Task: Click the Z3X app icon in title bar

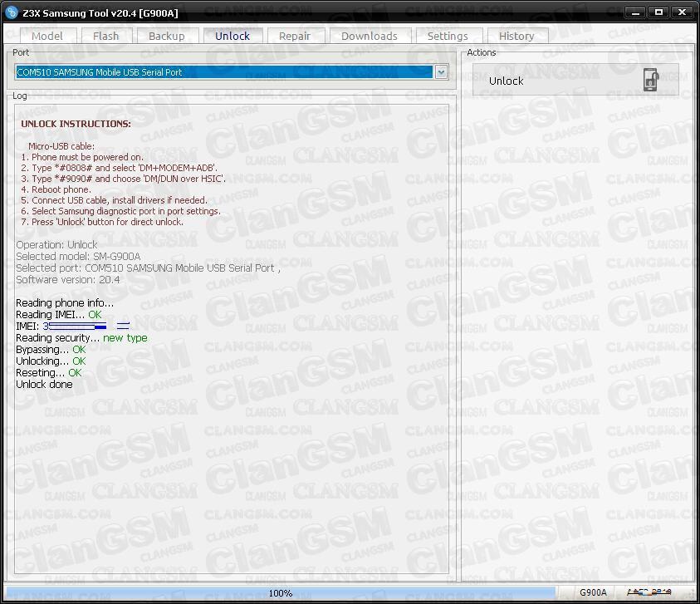Action: coord(12,12)
